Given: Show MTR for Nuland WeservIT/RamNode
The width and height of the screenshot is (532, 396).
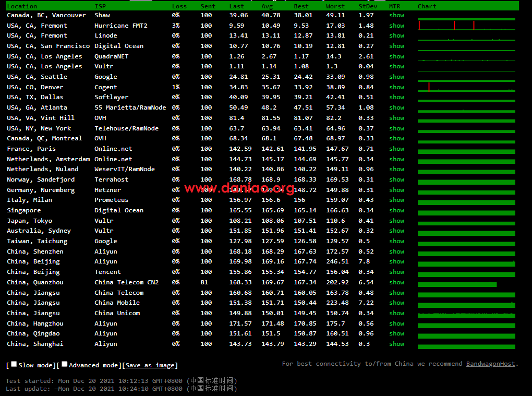Looking at the screenshot, I should (x=396, y=170).
